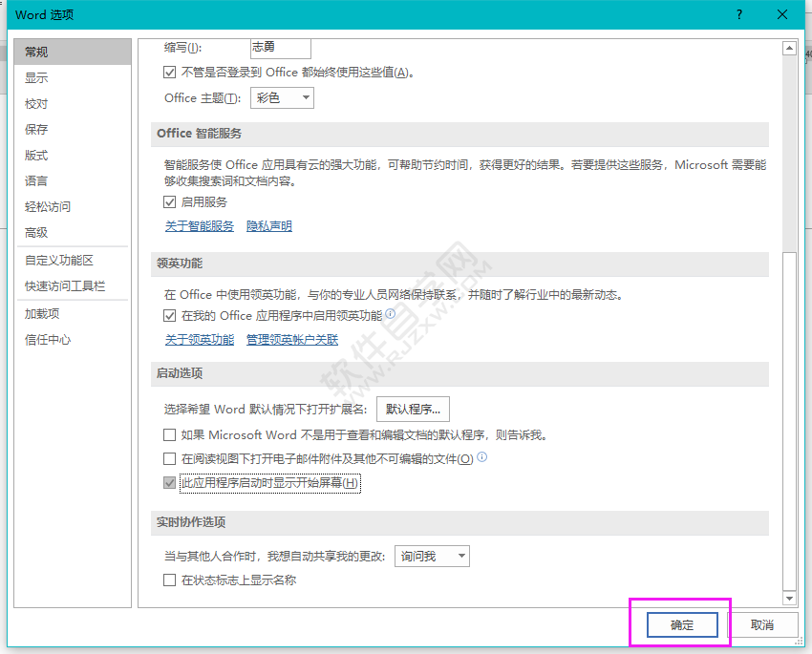Disable 此应用程序启动时显示开始屏幕 option

170,483
